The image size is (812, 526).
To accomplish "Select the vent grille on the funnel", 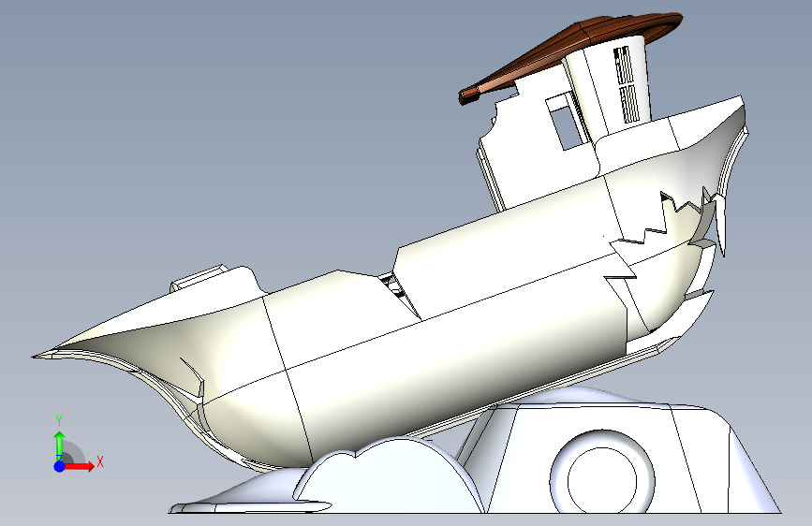I will (627, 84).
